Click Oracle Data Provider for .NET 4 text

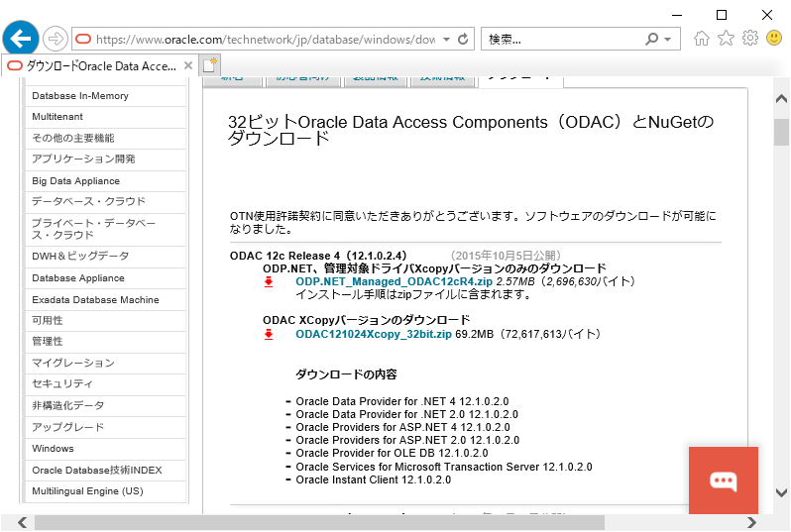[402, 401]
